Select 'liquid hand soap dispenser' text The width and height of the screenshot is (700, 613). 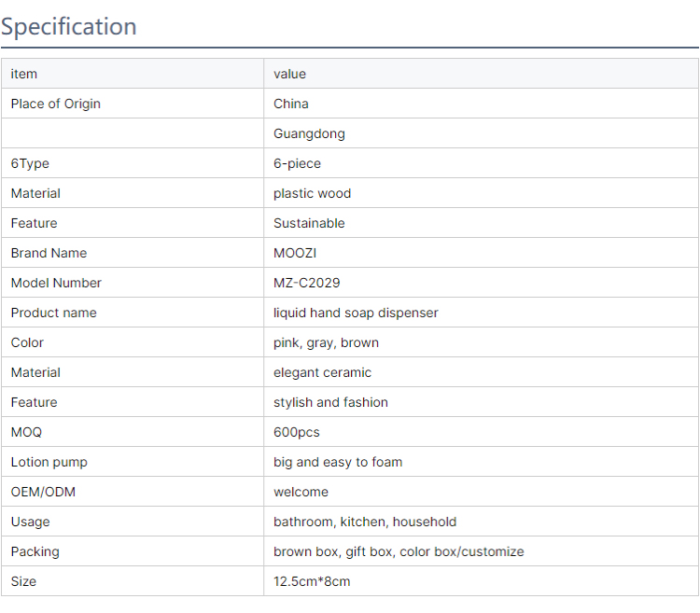[356, 313]
